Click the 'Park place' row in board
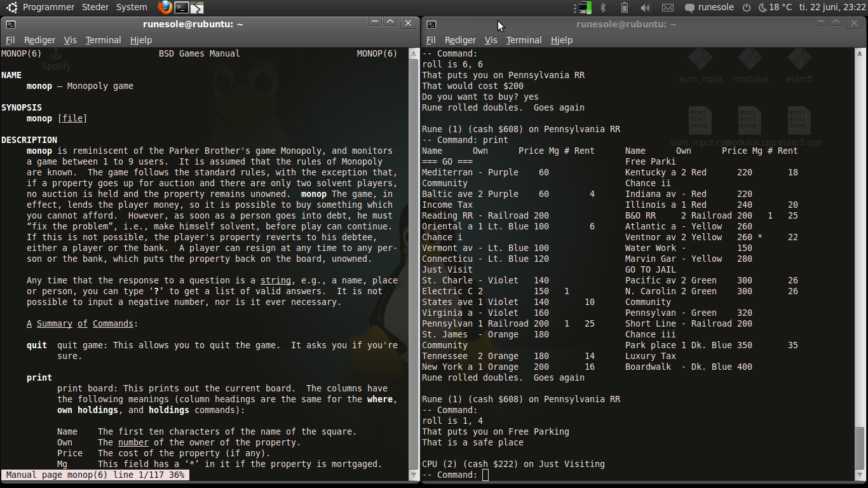Image resolution: width=868 pixels, height=488 pixels. click(712, 345)
